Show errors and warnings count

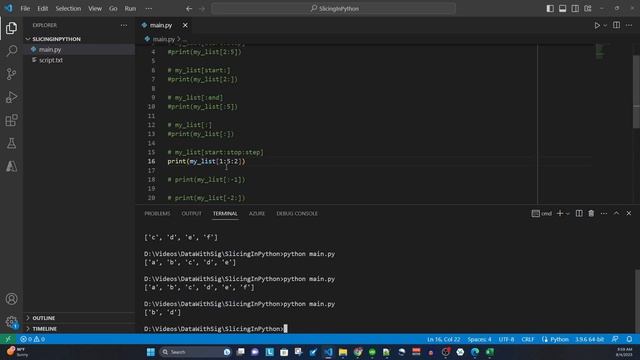32,339
